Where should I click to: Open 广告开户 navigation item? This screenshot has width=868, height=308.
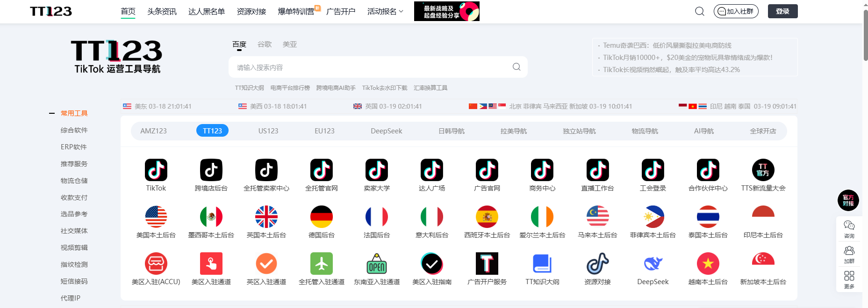(x=341, y=11)
